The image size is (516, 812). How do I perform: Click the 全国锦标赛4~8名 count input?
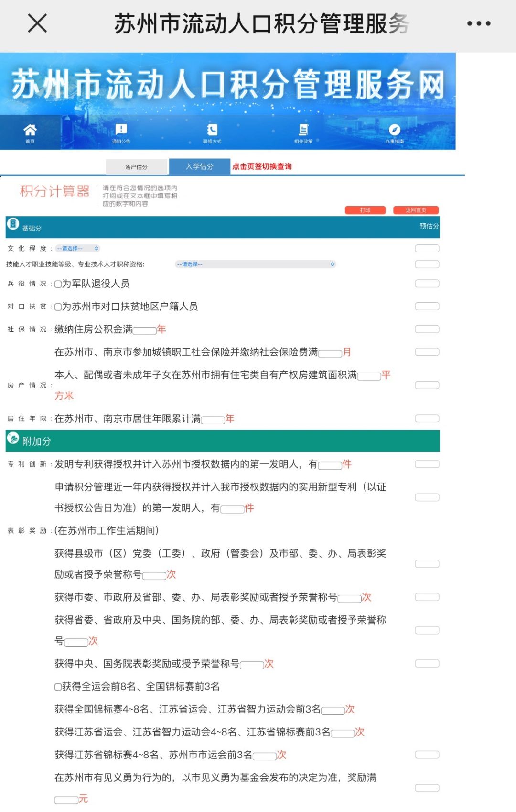point(333,711)
